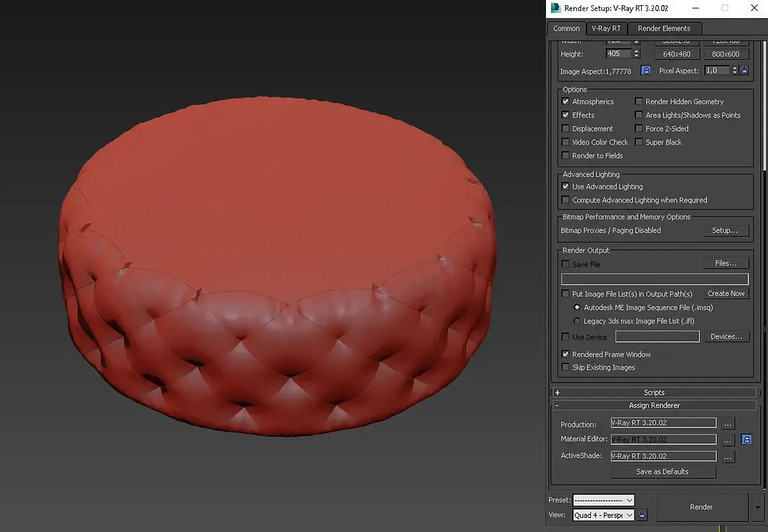Check Put Image File List(s) in Output Path(s)
Screen dimensions: 768x532
565,294
